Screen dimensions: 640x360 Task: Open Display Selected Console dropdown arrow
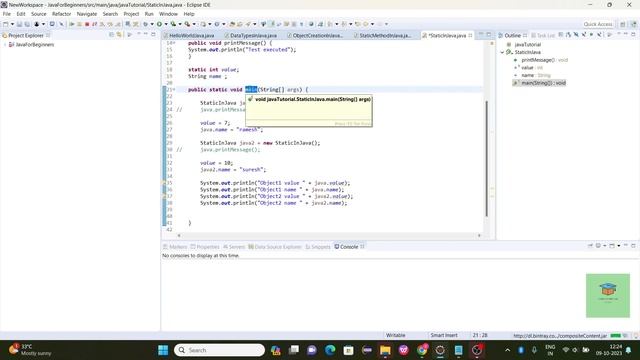604,246
